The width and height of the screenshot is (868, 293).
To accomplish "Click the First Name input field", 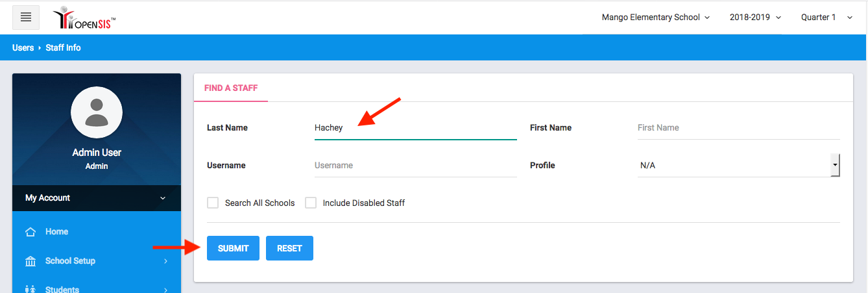I will [738, 128].
